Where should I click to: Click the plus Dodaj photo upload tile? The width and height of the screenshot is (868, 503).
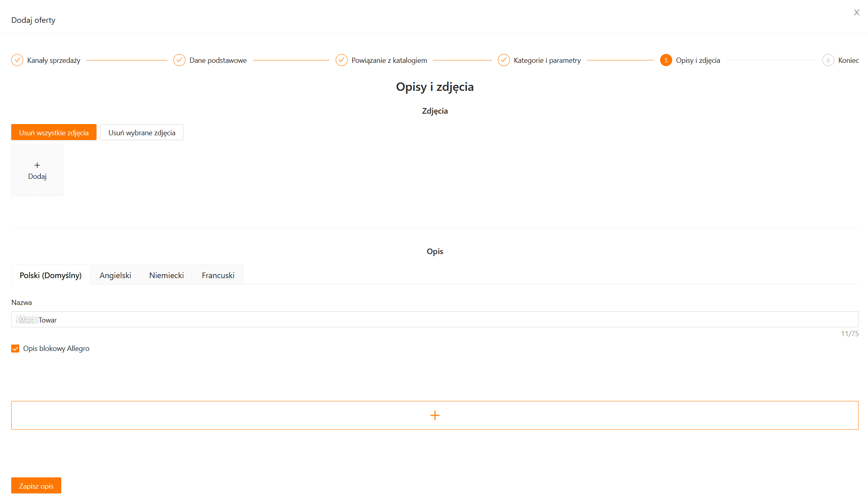[x=37, y=170]
